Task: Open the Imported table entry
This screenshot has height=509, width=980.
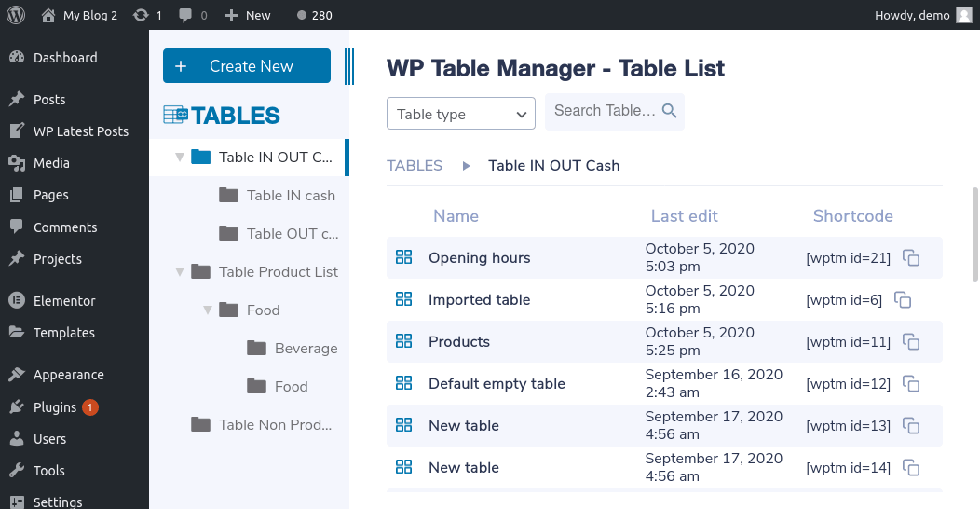Action: click(479, 299)
